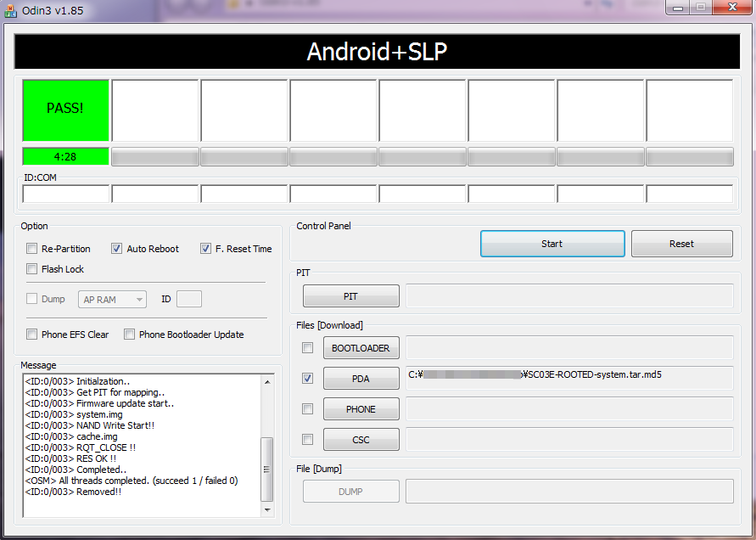
Task: Uncheck the box beside the PDA button
Action: [x=307, y=379]
